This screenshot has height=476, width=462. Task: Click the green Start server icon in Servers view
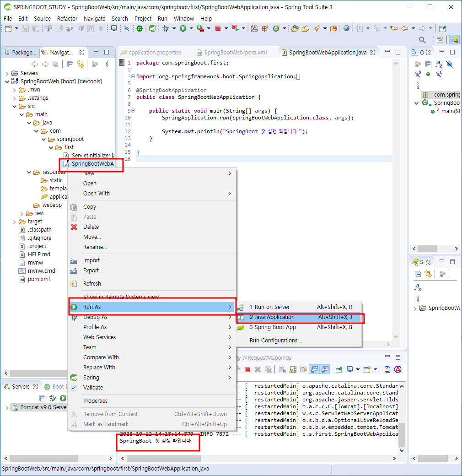(63, 398)
